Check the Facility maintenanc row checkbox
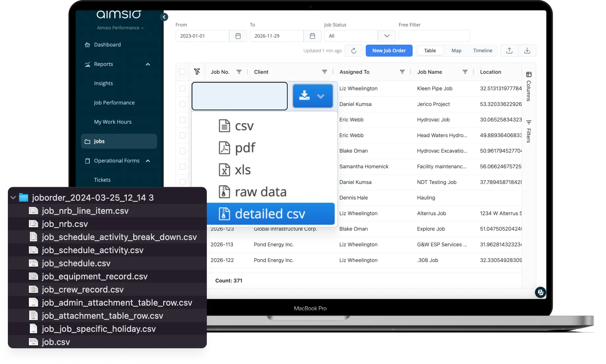Viewport: 606px width, 364px height. click(183, 166)
